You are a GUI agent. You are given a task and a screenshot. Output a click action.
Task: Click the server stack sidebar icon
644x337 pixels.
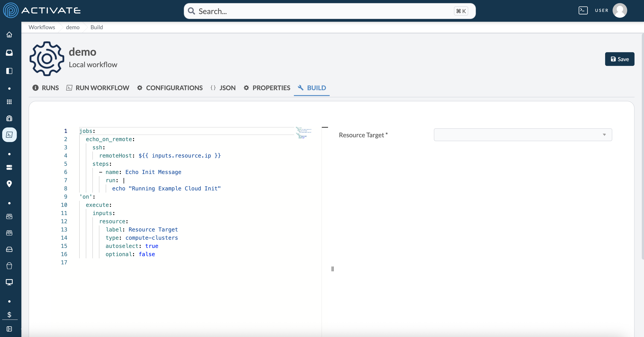tap(9, 168)
